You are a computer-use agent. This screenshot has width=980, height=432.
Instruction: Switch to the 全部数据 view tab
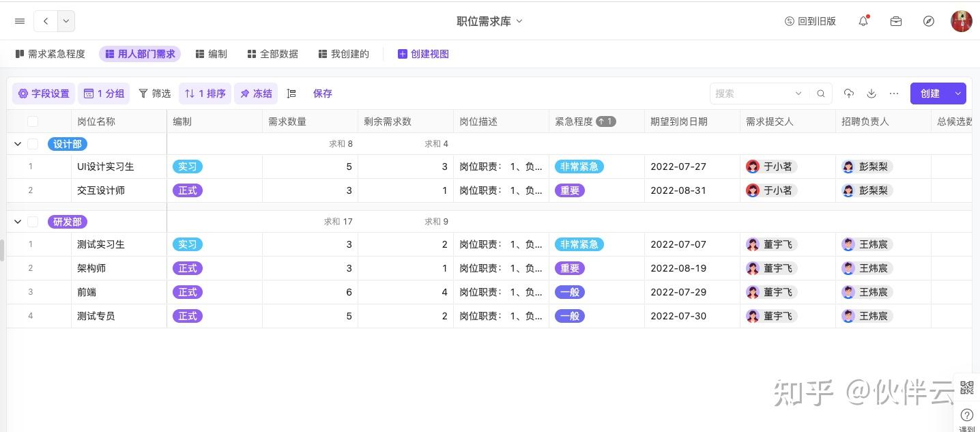[x=273, y=54]
